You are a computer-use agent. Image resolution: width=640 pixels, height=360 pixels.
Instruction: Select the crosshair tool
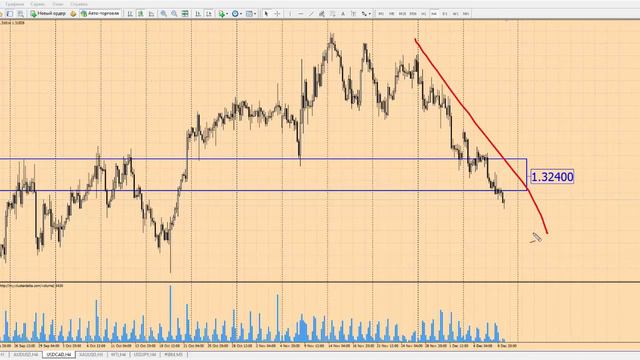[277, 13]
